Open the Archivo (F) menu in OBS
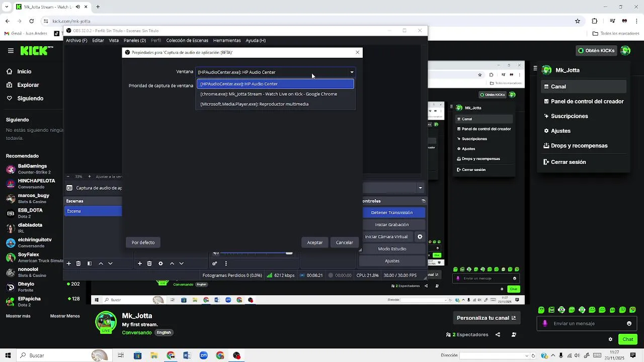The image size is (644, 362). [76, 40]
